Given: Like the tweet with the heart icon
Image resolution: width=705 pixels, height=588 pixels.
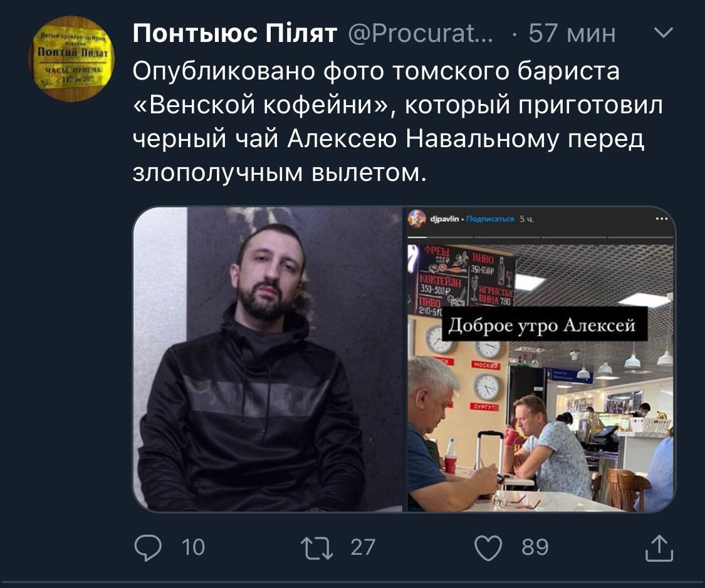Looking at the screenshot, I should pyautogui.click(x=488, y=548).
